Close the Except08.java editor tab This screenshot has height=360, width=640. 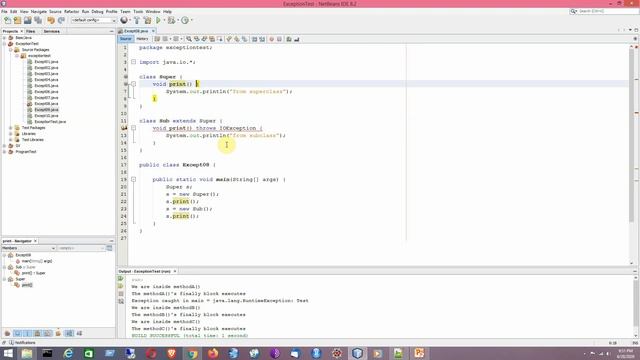click(x=153, y=31)
